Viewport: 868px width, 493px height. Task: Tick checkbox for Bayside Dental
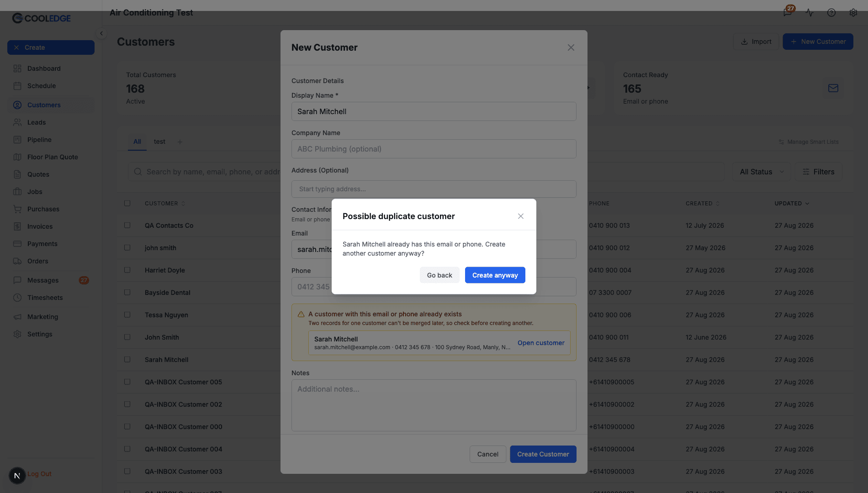click(127, 293)
